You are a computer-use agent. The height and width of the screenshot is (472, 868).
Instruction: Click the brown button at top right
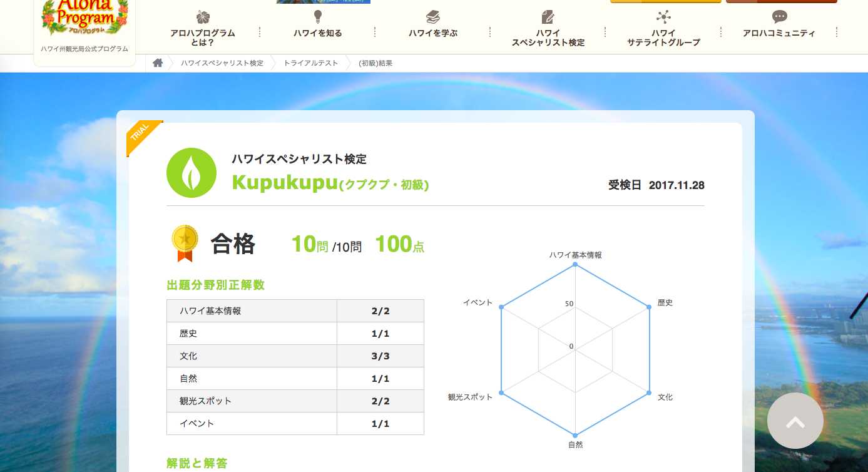pos(782,1)
